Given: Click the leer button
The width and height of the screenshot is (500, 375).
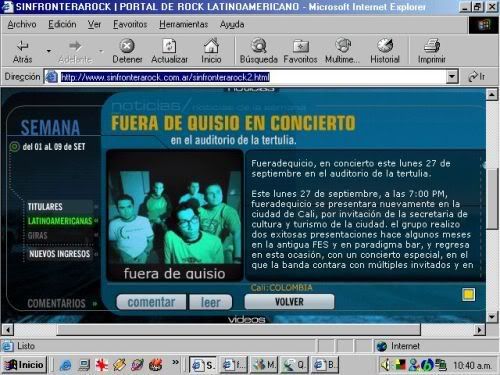Looking at the screenshot, I should [211, 302].
